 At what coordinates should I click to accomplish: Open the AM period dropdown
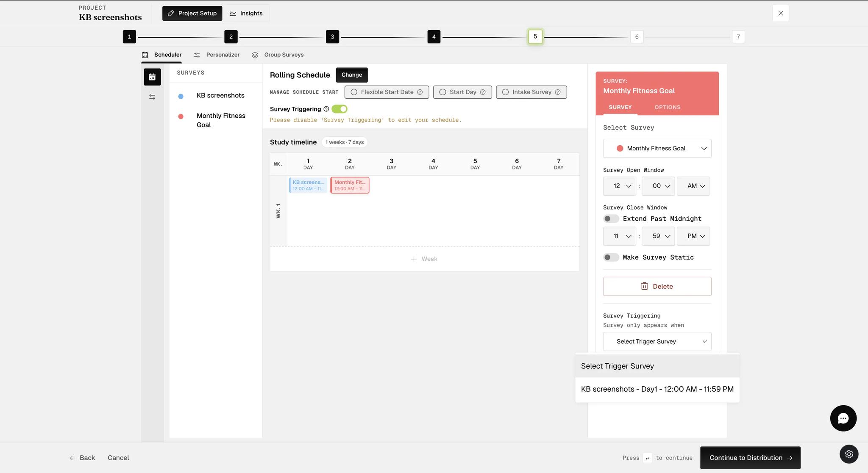coord(693,186)
